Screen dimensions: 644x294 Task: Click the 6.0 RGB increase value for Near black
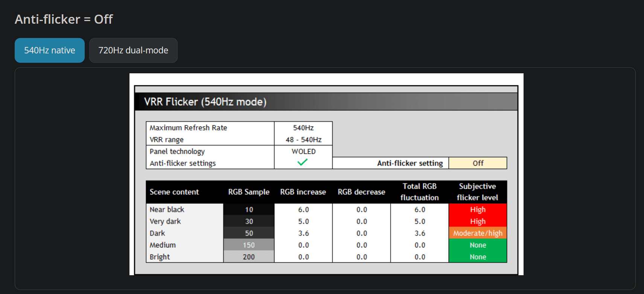click(303, 209)
